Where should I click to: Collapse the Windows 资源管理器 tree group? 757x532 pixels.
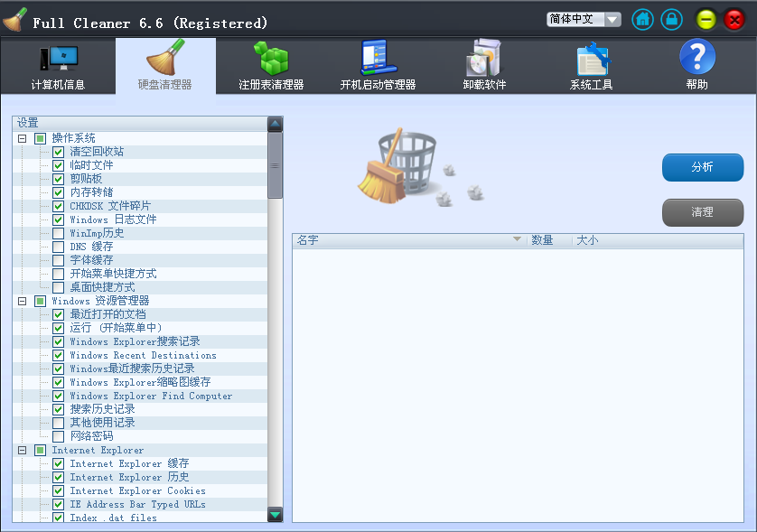point(23,302)
